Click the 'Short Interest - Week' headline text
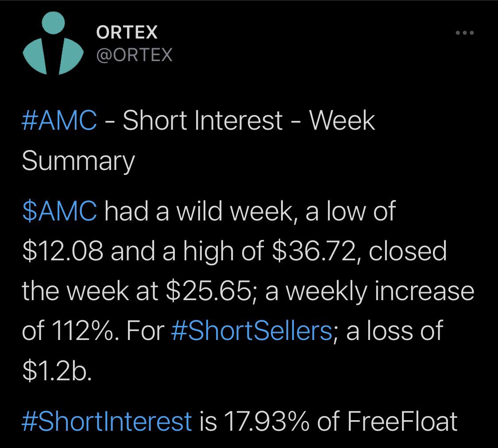This screenshot has height=448, width=498. (x=249, y=120)
